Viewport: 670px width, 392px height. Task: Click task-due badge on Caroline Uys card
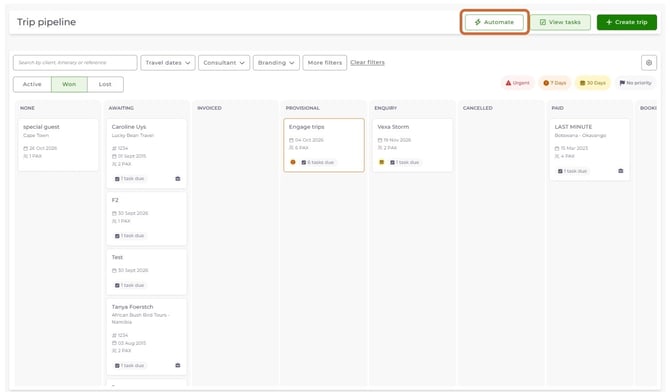[x=129, y=179]
